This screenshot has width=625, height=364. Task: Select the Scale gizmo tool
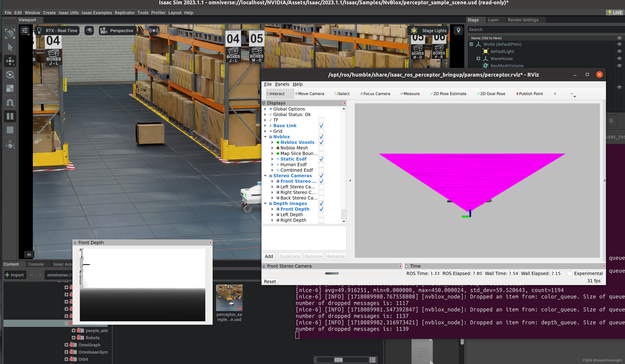coord(10,88)
